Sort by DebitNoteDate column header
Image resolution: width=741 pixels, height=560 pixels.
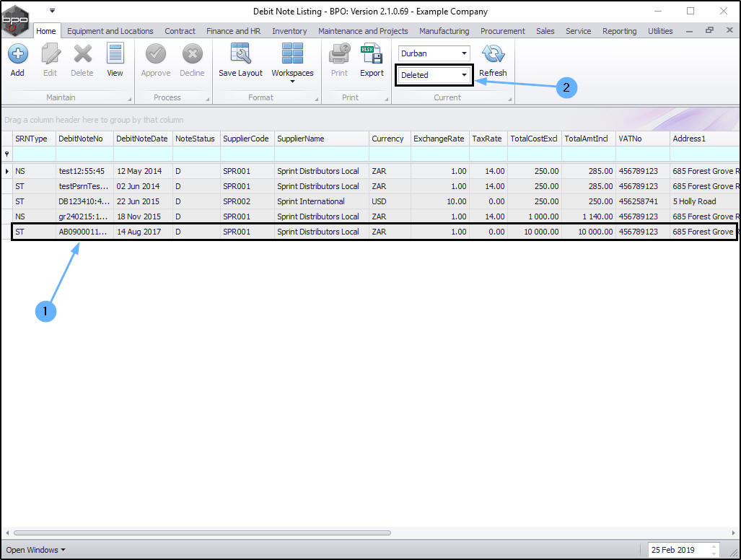click(143, 139)
